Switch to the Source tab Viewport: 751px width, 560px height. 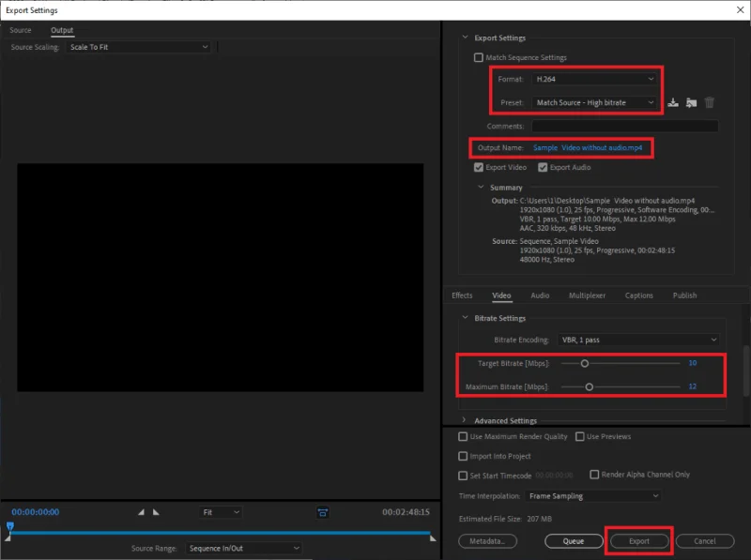click(x=20, y=30)
